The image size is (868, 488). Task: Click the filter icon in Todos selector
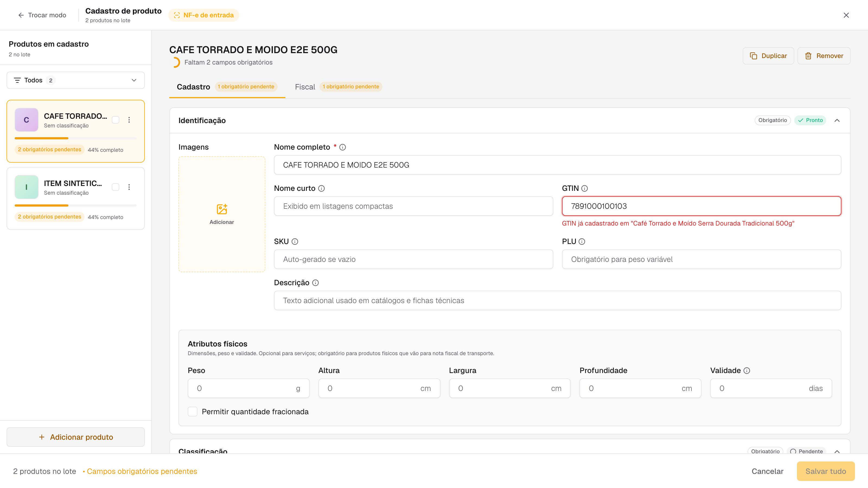[17, 80]
